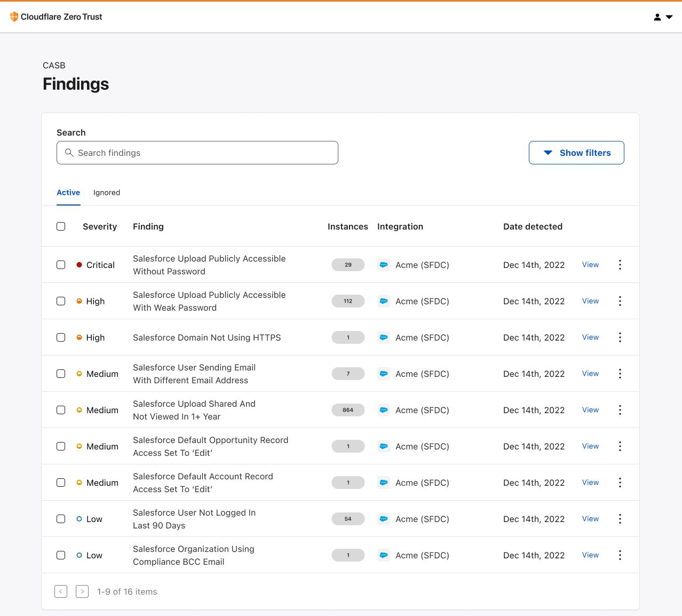Select checkbox for Weak Password finding
The height and width of the screenshot is (616, 682).
61,301
